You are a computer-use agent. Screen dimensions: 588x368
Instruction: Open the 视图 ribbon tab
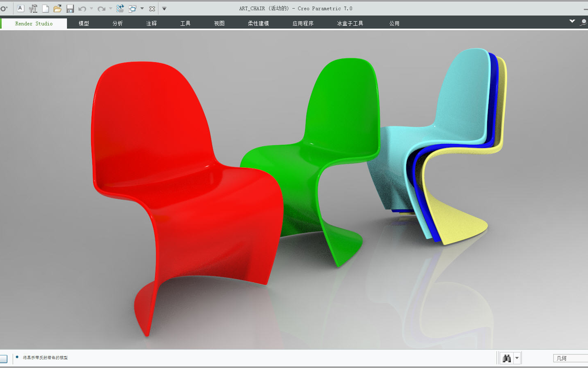click(219, 24)
